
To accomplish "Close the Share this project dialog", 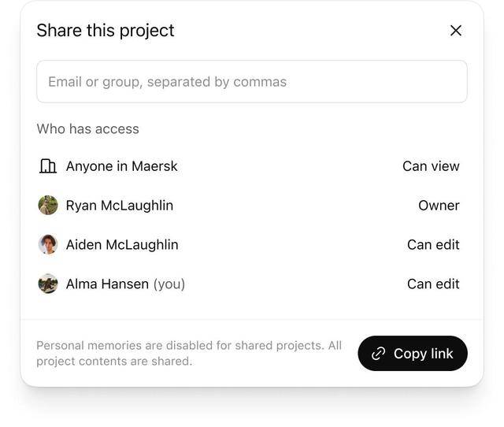I will point(455,31).
